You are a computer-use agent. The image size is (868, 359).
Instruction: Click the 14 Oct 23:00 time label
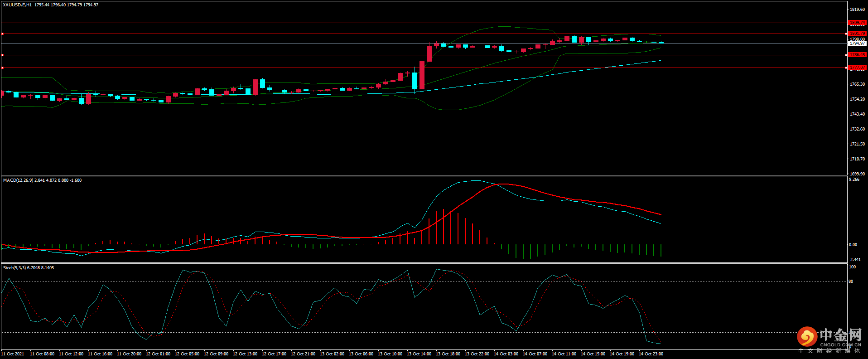click(651, 354)
